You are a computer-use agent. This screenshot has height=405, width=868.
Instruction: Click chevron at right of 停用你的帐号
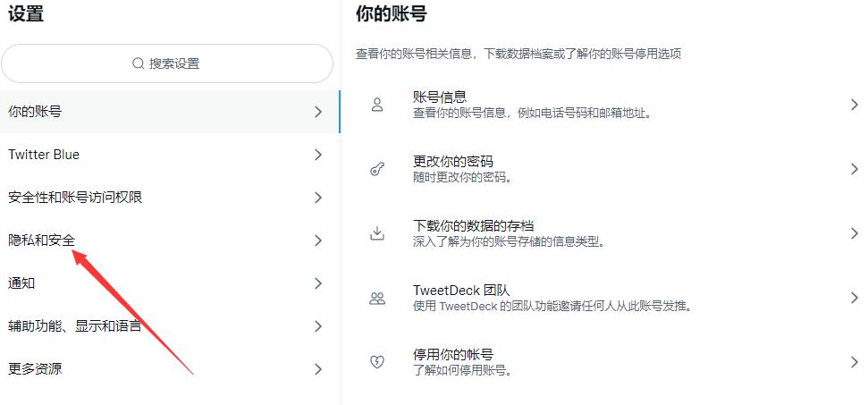[855, 362]
